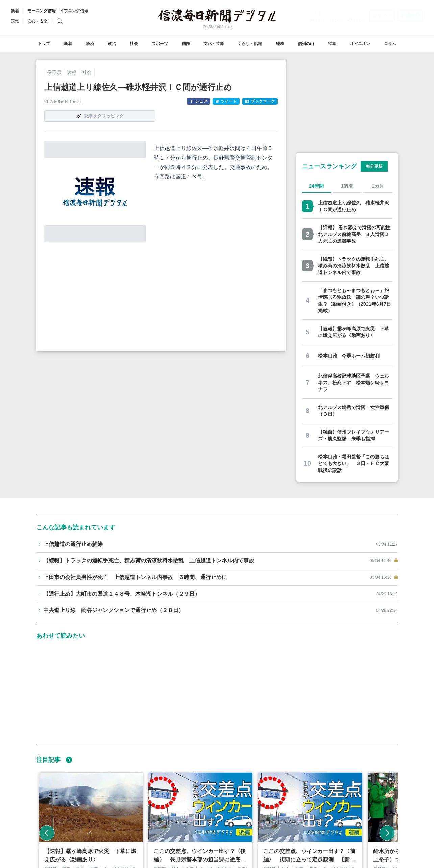The height and width of the screenshot is (868, 434).
Task: Open 経済 navigation item
Action: [x=90, y=44]
